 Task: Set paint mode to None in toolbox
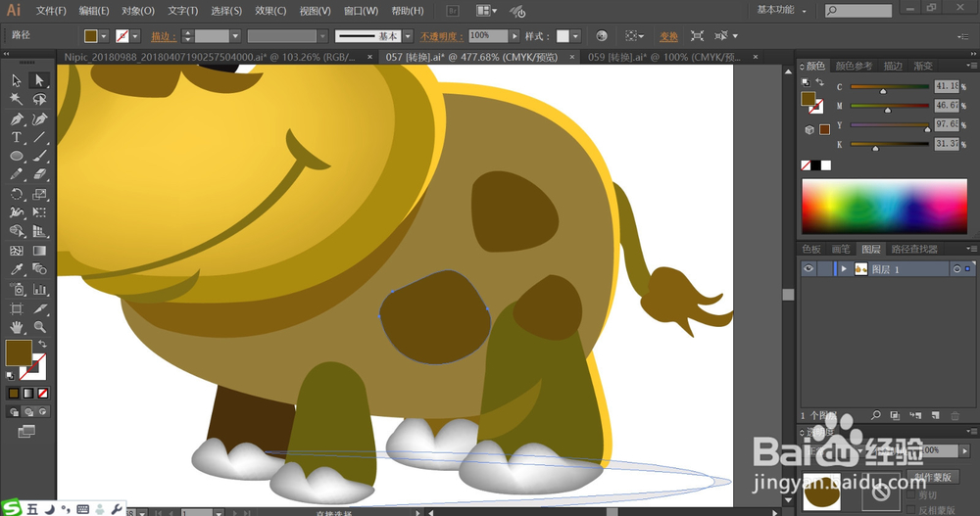point(42,393)
